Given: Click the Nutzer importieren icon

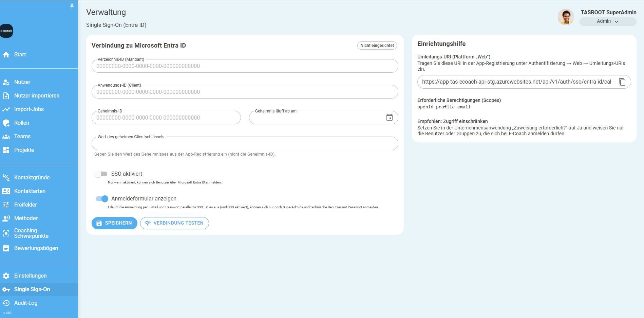Looking at the screenshot, I should 6,96.
